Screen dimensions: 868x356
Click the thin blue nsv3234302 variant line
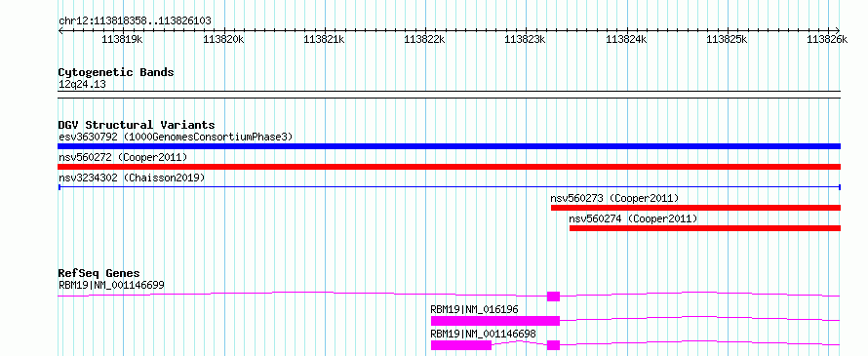tap(449, 187)
